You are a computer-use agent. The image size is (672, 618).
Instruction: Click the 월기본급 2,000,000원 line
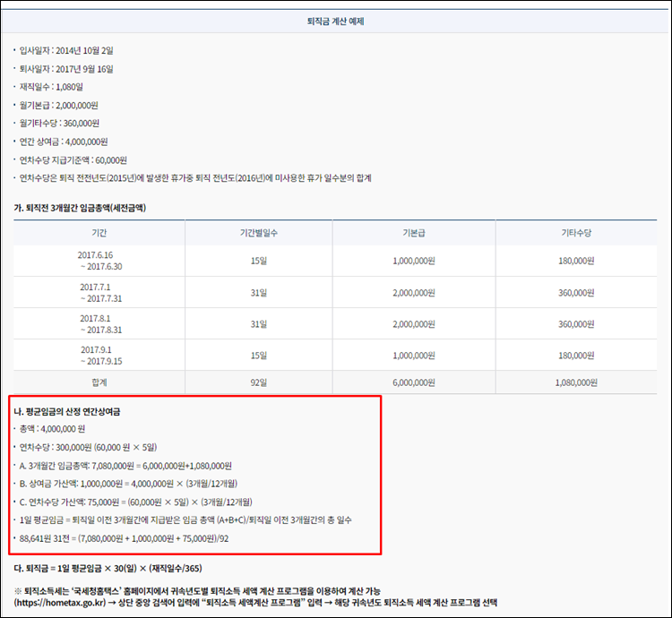point(59,106)
